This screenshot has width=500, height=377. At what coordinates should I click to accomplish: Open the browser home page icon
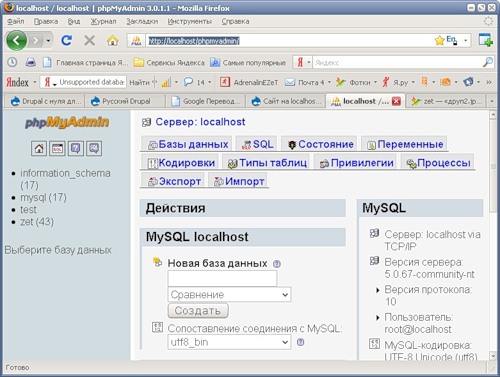click(112, 41)
